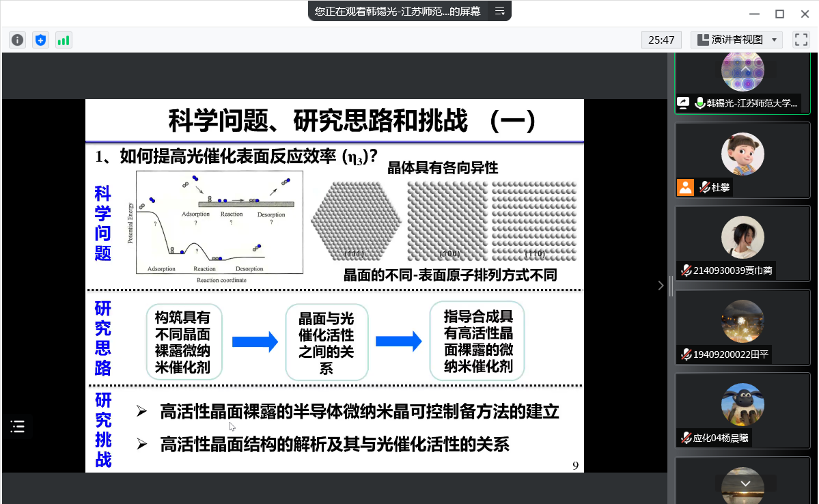Enter full screen mode
The image size is (819, 504).
[x=801, y=40]
